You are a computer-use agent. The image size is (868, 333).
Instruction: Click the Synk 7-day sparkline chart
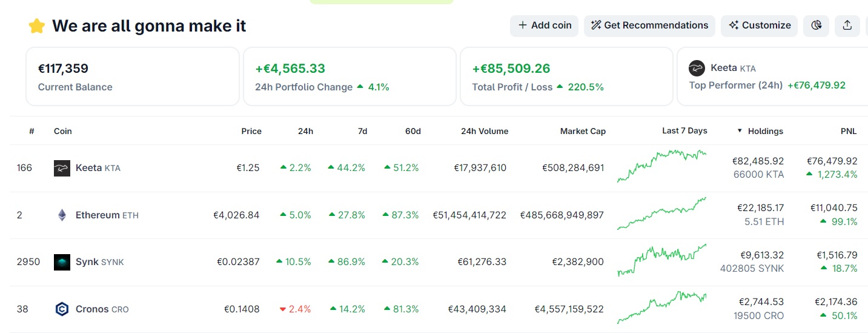pyautogui.click(x=661, y=260)
